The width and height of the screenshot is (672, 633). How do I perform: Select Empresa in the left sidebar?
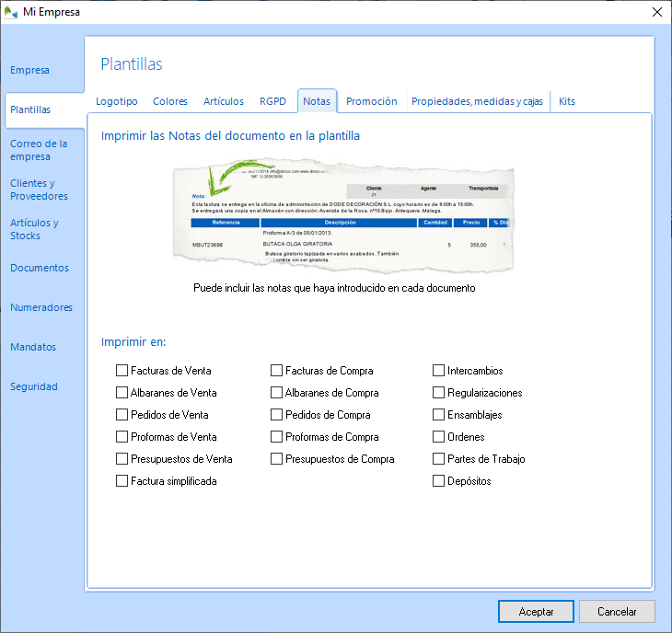pos(30,70)
